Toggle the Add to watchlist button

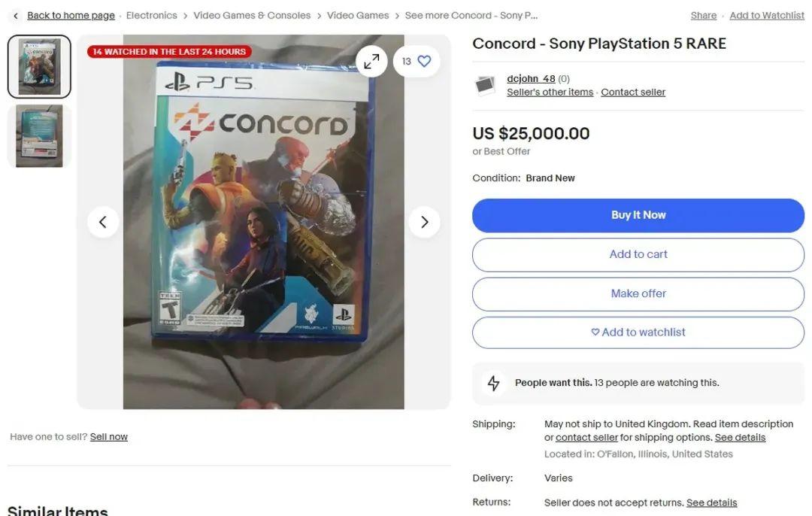tap(638, 332)
